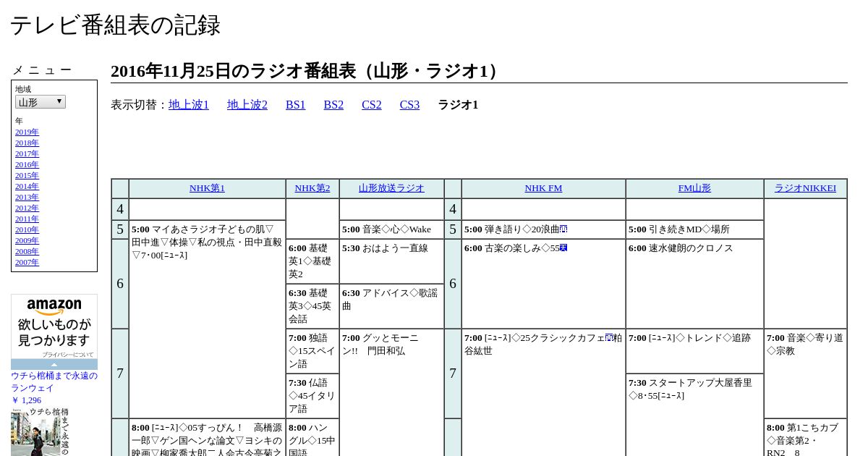The width and height of the screenshot is (868, 456).
Task: Open ウチら棺桶まで永遠のランウェイ product link
Action: tap(54, 381)
